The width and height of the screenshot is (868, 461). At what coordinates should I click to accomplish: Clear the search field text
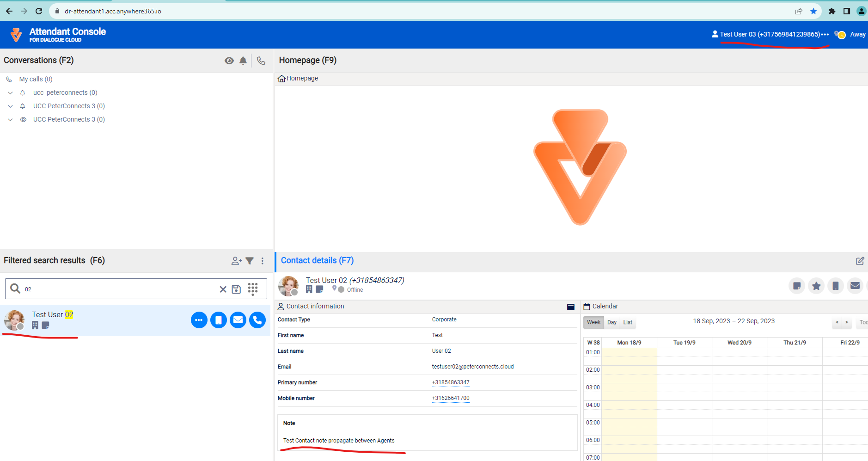point(223,289)
